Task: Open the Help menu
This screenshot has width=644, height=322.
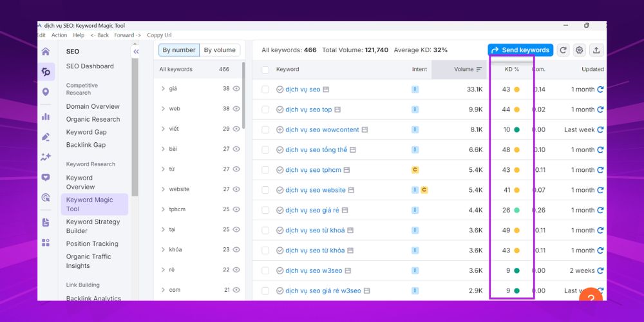Action: coord(79,35)
